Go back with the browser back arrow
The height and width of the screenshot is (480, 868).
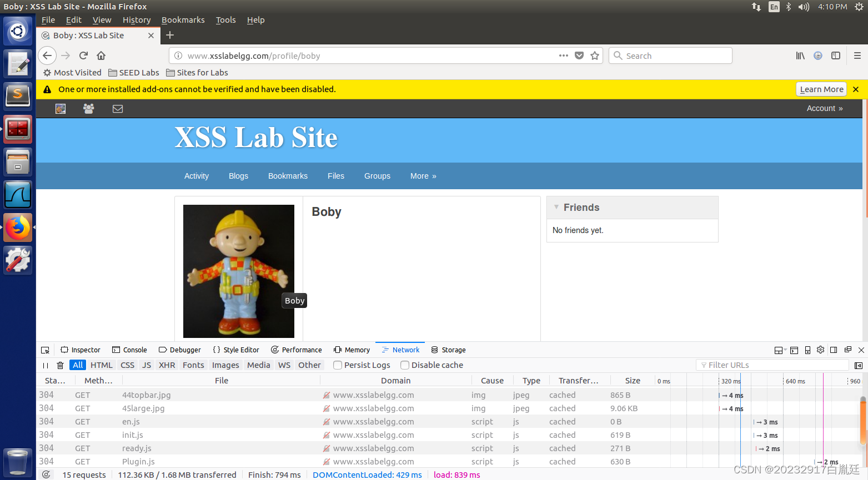click(47, 55)
